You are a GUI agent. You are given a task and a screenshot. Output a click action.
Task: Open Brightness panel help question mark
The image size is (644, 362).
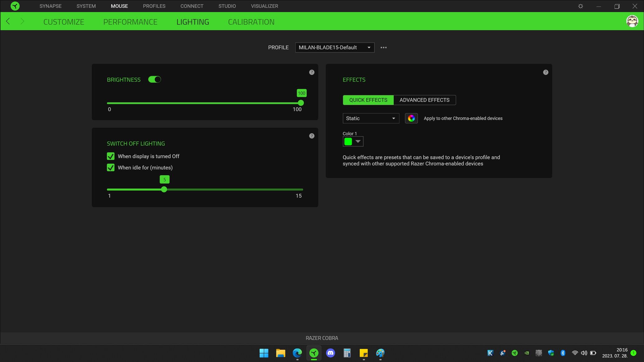click(x=312, y=72)
